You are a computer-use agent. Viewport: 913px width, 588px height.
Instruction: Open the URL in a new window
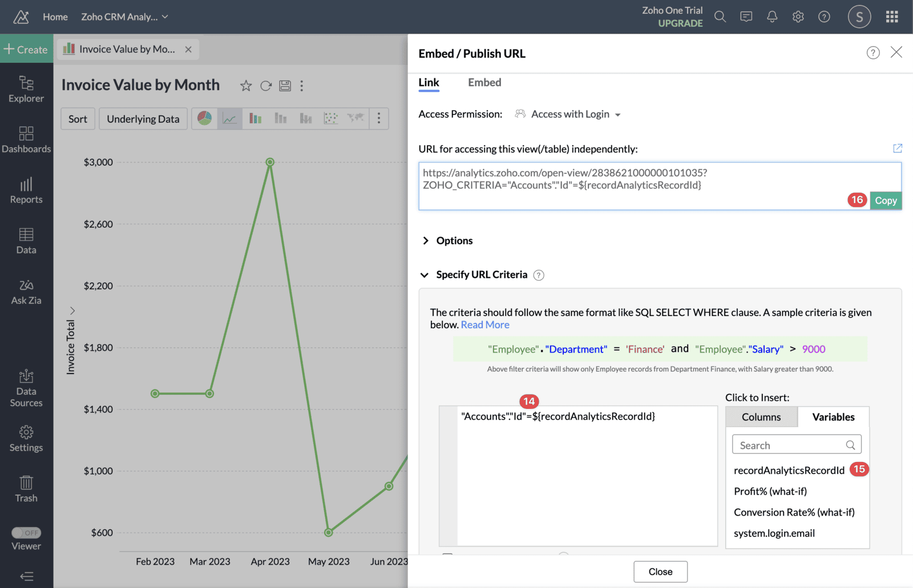(x=898, y=148)
